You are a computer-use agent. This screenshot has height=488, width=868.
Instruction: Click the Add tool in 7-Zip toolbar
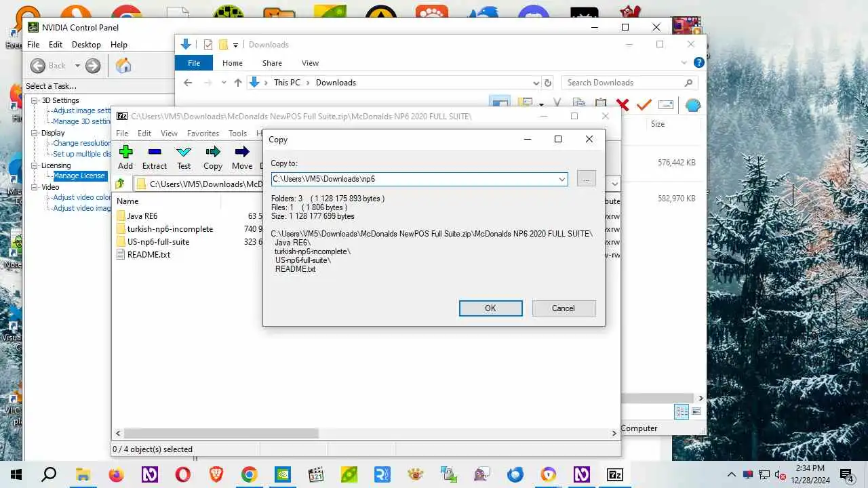[x=125, y=157]
